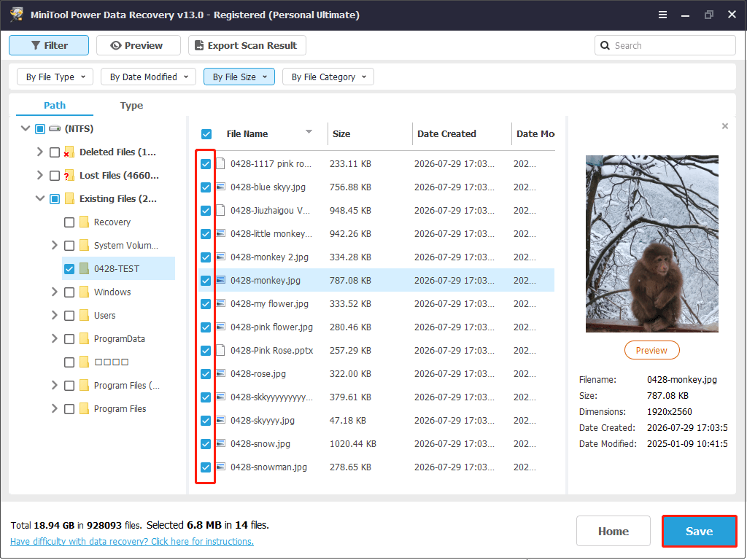Click the Users folder icon
Image resolution: width=747 pixels, height=560 pixels.
pyautogui.click(x=85, y=315)
